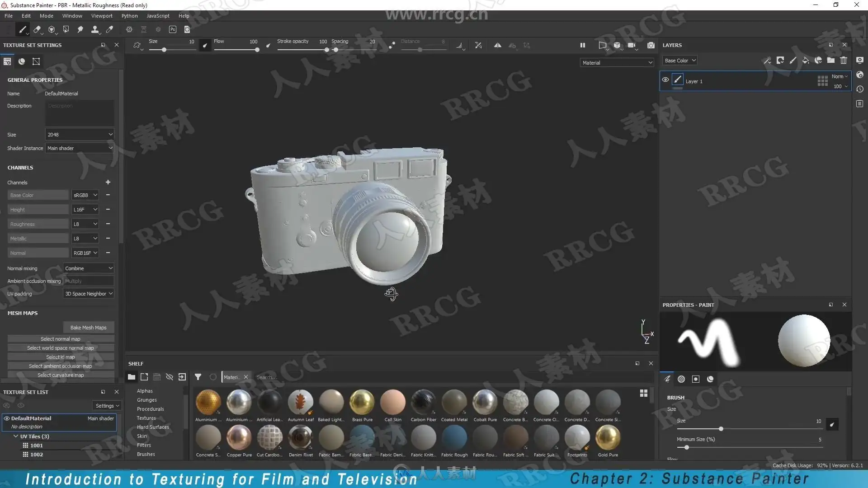The height and width of the screenshot is (488, 868).
Task: Click the Export to Photoshop icon
Action: coord(172,30)
